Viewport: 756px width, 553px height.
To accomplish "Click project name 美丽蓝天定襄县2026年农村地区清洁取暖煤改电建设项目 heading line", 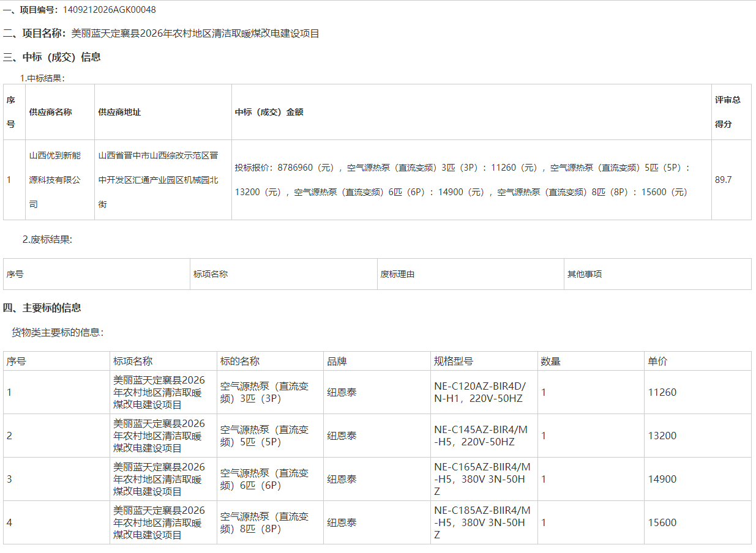I will 161,33.
